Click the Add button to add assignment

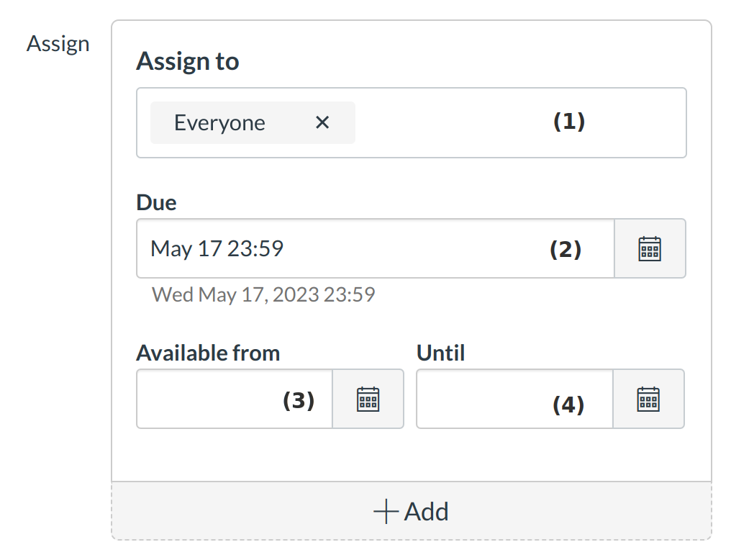point(411,511)
